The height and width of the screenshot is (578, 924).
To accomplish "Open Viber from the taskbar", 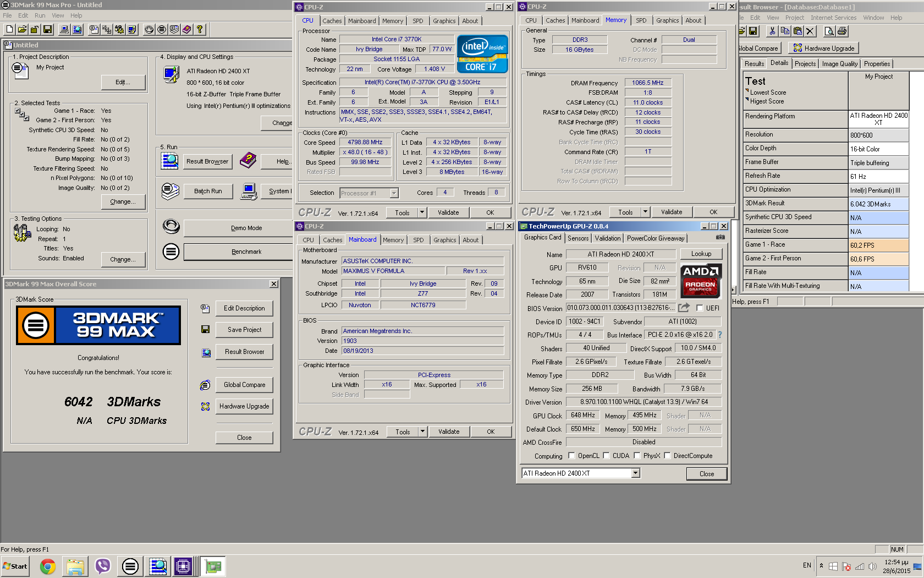I will [103, 566].
